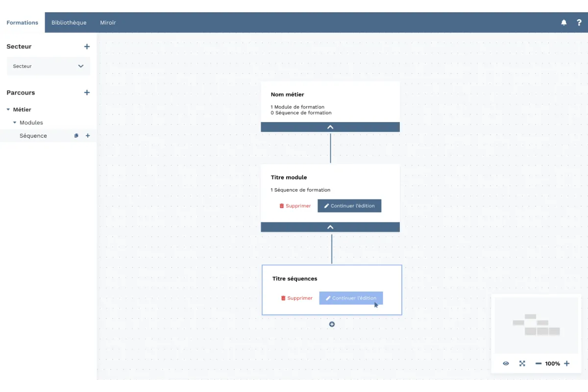Click the notifications bell icon
Viewport: 588px width, 392px height.
click(x=563, y=22)
